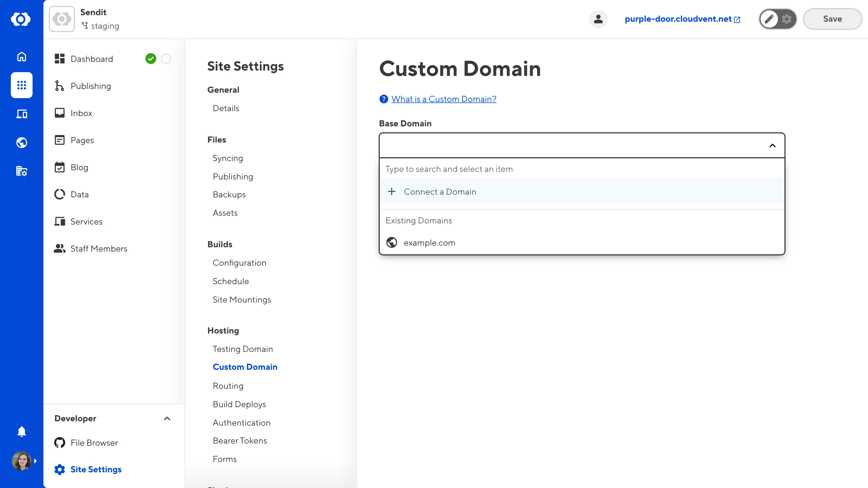Click the File Browser GitHub icon

tap(60, 442)
